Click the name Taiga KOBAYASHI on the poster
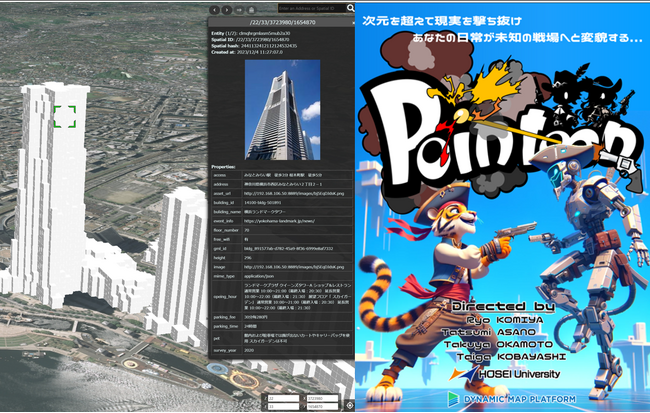This screenshot has height=413, width=650. [511, 357]
